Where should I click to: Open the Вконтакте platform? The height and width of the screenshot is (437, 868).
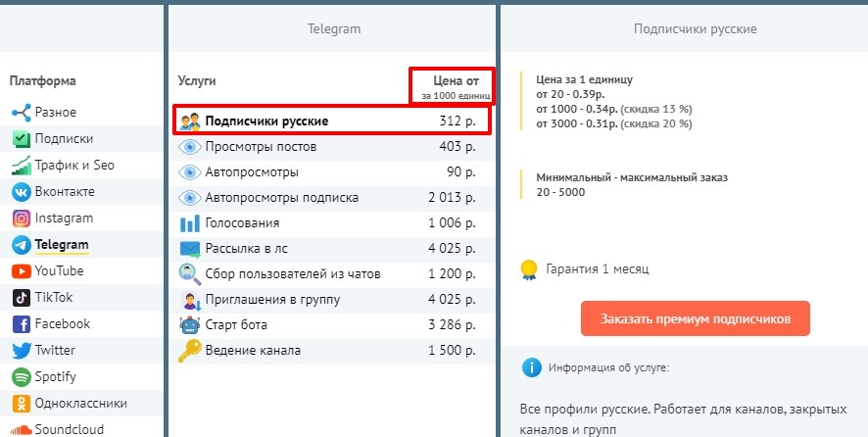[65, 192]
